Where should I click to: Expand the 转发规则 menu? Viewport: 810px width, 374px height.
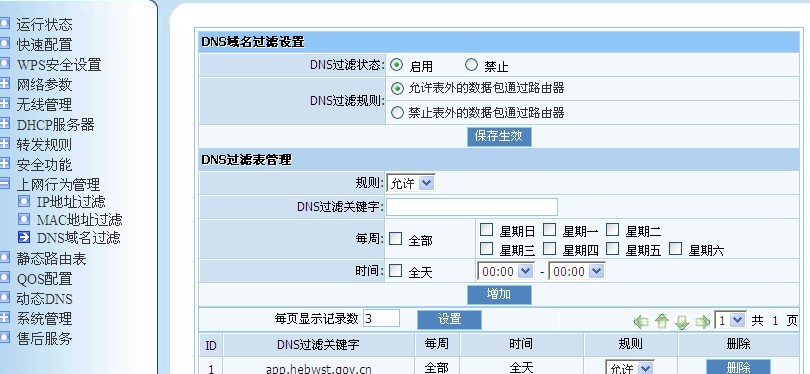click(5, 144)
